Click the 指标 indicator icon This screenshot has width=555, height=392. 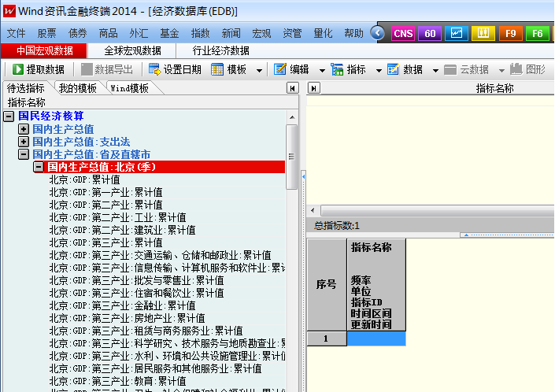tap(337, 69)
